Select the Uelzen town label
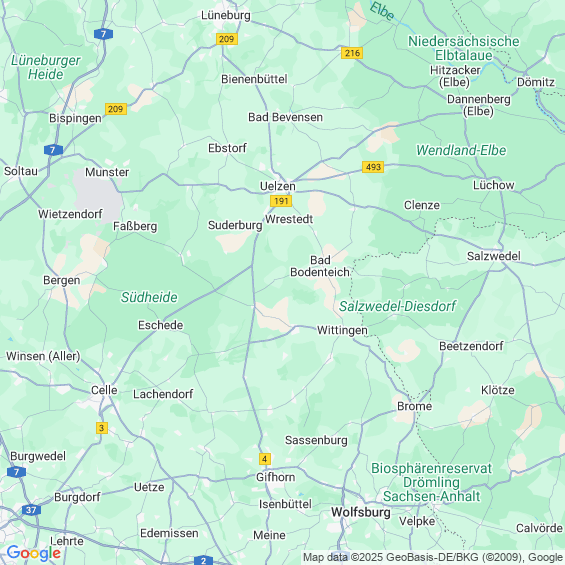Viewport: 565px width, 565px height. tap(278, 186)
